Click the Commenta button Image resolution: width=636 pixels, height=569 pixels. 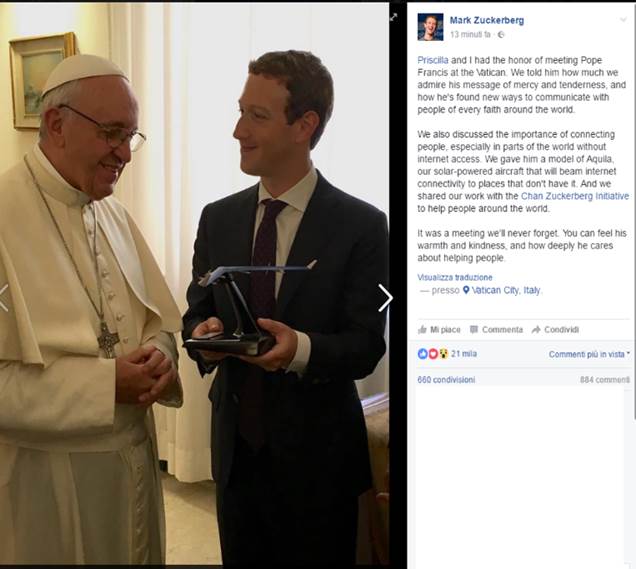[x=496, y=330]
